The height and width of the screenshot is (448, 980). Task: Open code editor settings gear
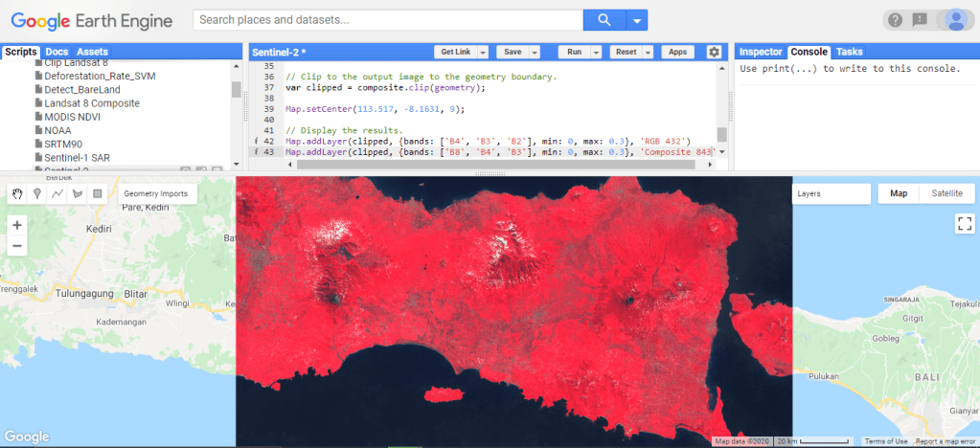click(x=714, y=52)
